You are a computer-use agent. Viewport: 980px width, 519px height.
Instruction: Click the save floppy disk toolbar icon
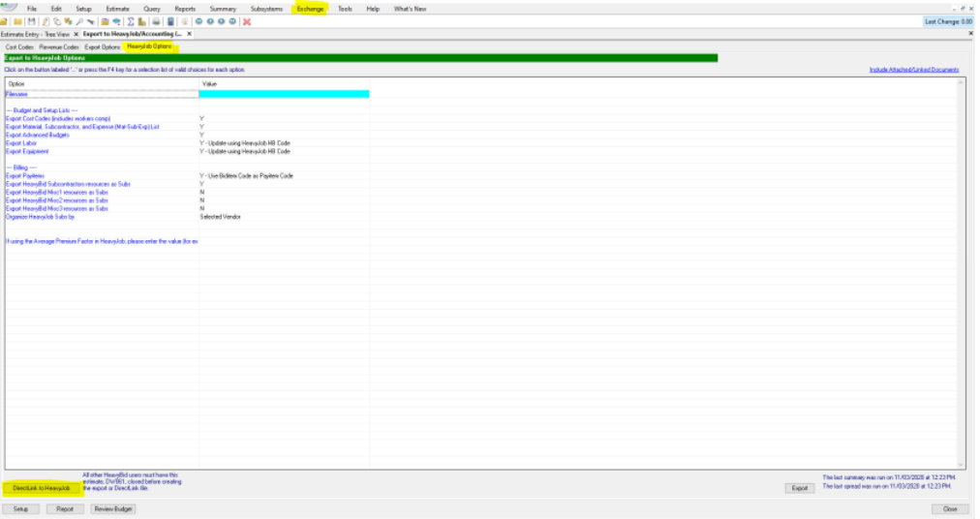coord(32,21)
